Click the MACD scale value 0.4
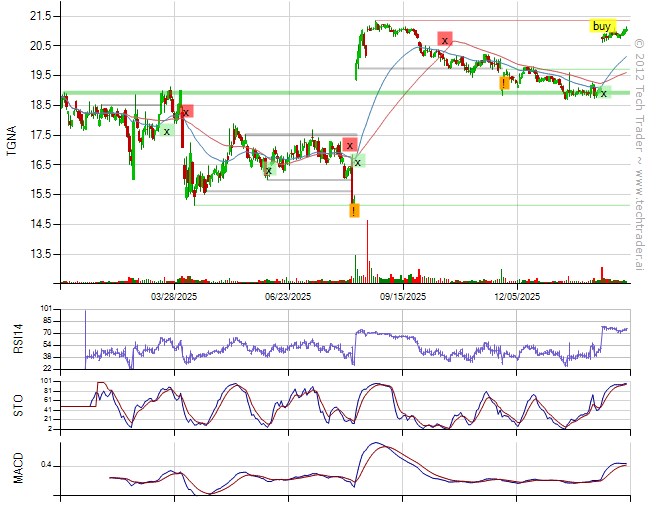 pyautogui.click(x=46, y=466)
